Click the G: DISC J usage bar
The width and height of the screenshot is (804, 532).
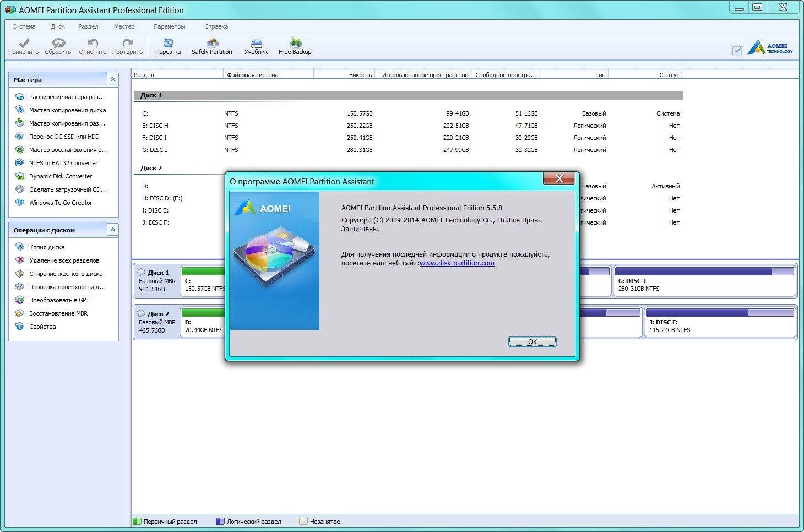pos(704,272)
